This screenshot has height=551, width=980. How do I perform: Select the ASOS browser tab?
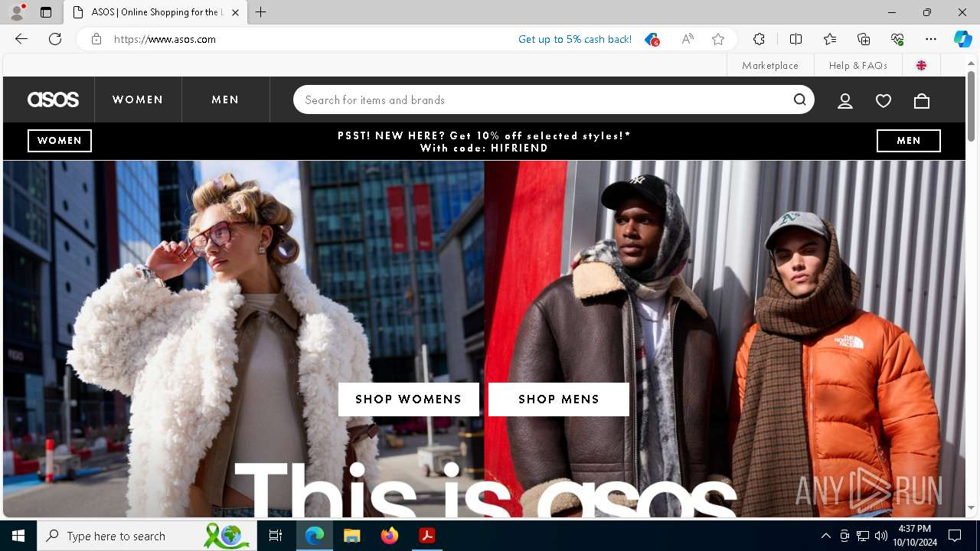[155, 12]
